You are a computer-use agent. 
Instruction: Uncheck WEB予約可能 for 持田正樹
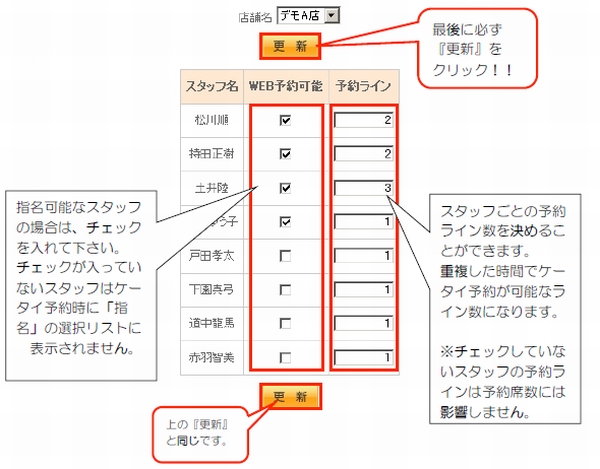(x=285, y=154)
